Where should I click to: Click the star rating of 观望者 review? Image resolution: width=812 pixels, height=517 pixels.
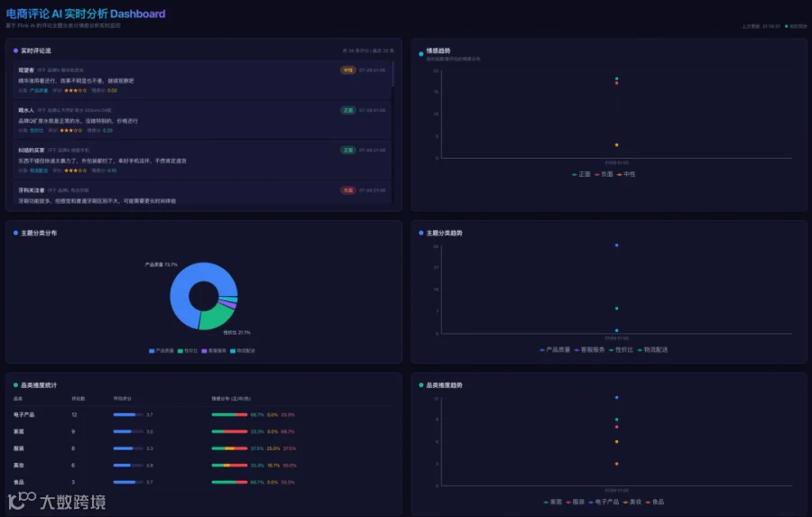tap(75, 90)
